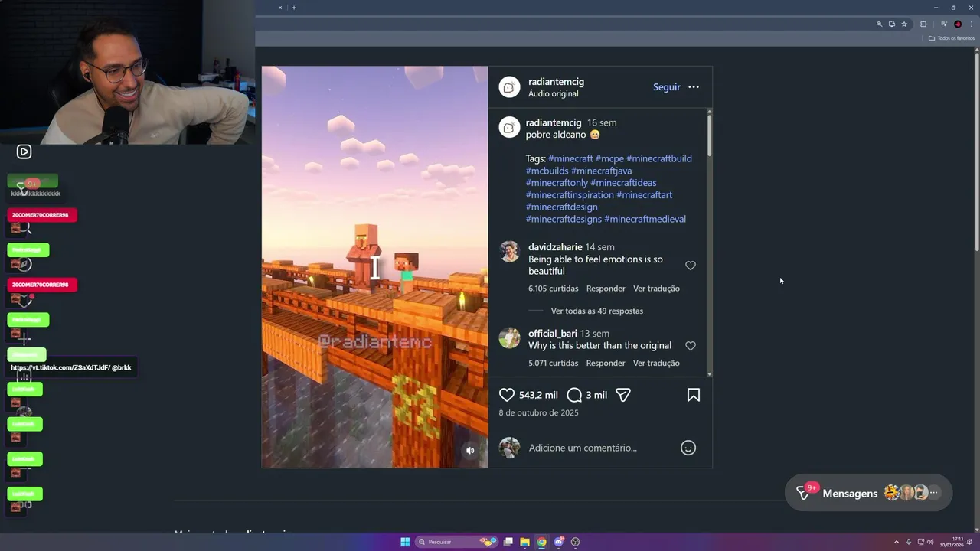The image size is (980, 551).
Task: Like the post with the heart icon
Action: point(507,395)
